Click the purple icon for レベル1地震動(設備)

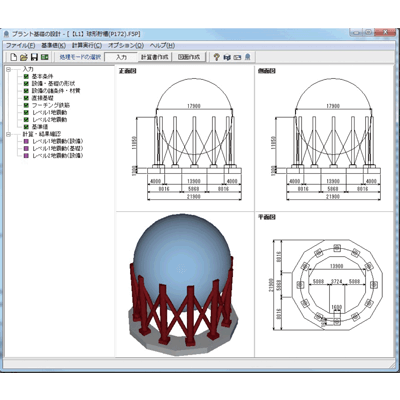pos(26,141)
